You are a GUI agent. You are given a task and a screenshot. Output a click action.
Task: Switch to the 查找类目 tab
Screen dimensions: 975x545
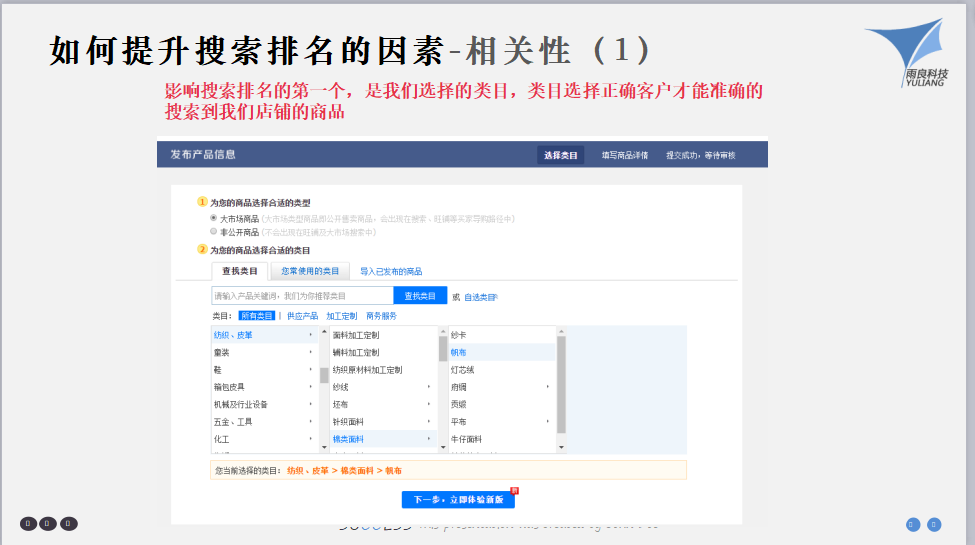tap(240, 271)
